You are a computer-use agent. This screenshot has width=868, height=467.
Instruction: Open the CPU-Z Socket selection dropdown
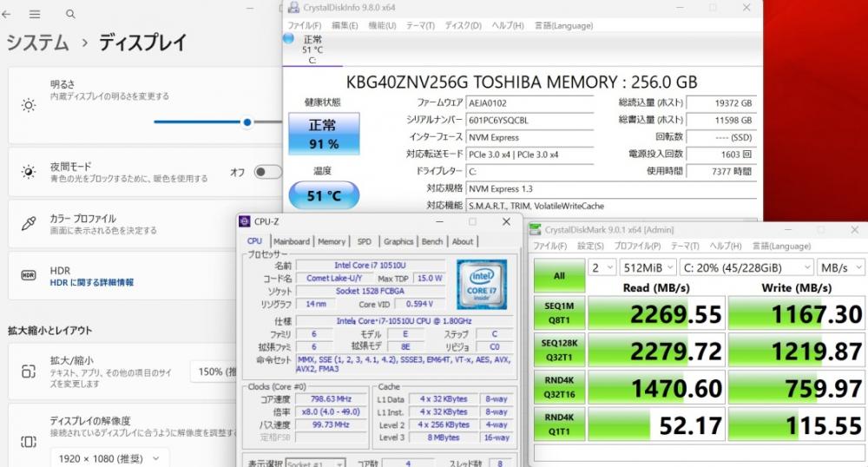(316, 464)
